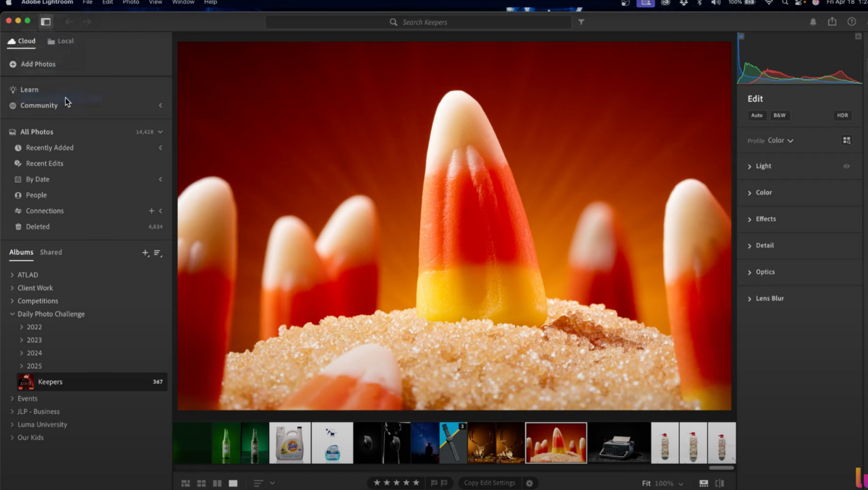868x490 pixels.
Task: Switch to detail single-photo view icon
Action: point(233,483)
